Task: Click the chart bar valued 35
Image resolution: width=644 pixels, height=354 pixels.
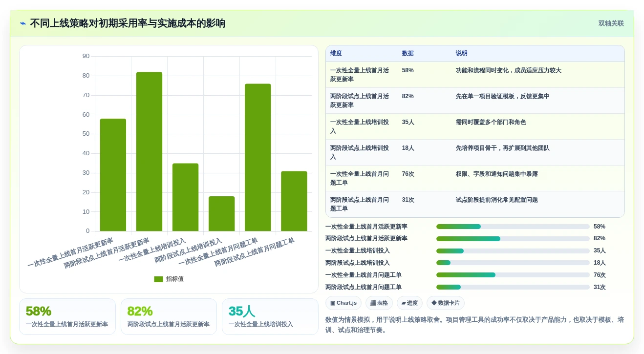Action: point(186,197)
